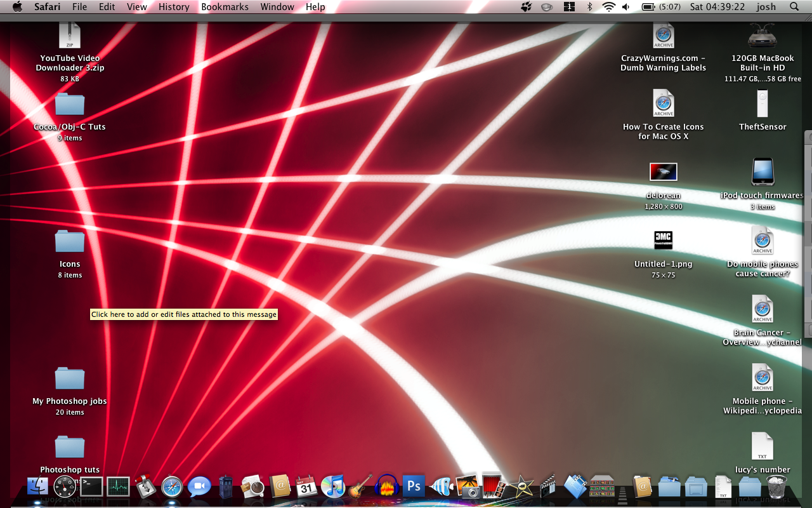Open Terminal in the dock
The width and height of the screenshot is (812, 508).
click(x=91, y=487)
